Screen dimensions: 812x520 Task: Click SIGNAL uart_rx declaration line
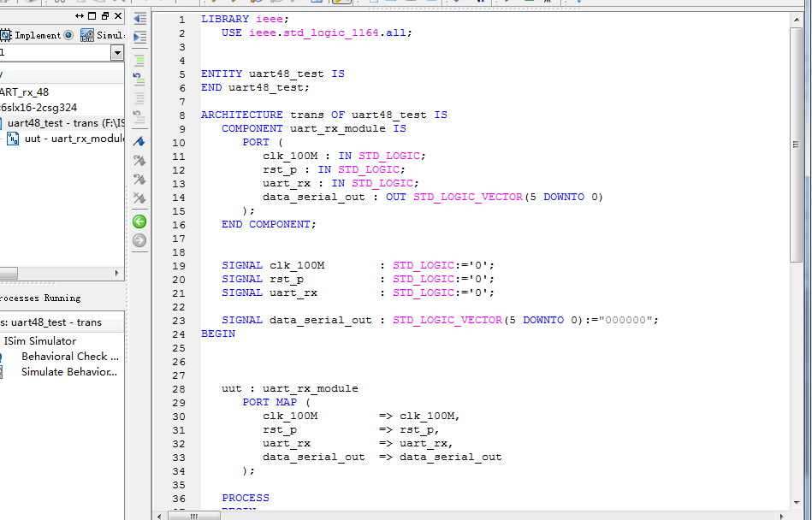359,292
